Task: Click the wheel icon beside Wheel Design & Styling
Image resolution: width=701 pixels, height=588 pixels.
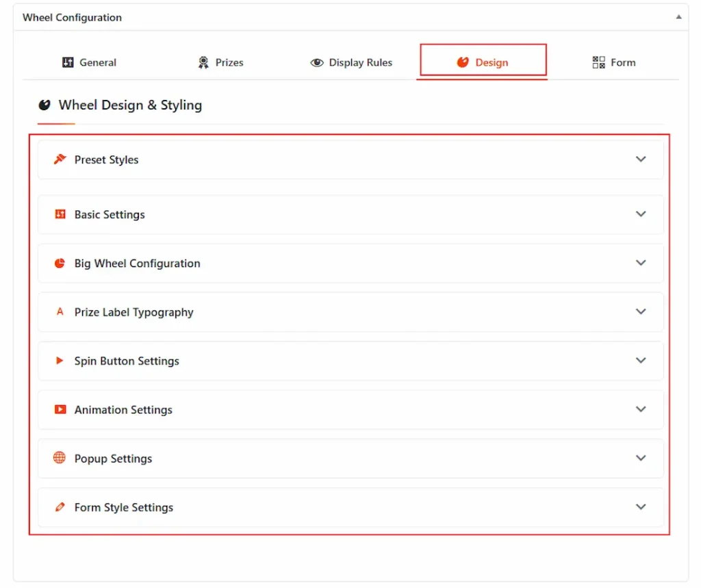Action: point(43,105)
